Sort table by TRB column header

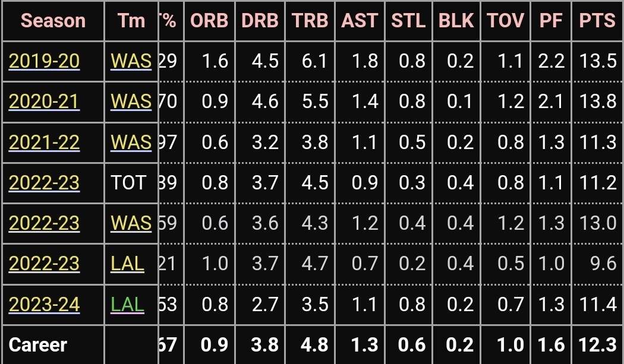(x=310, y=21)
